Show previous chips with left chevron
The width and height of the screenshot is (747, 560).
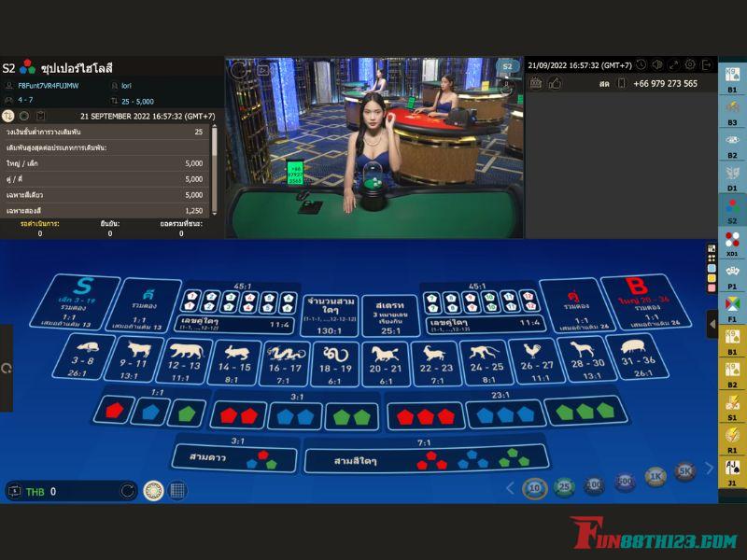click(x=510, y=487)
